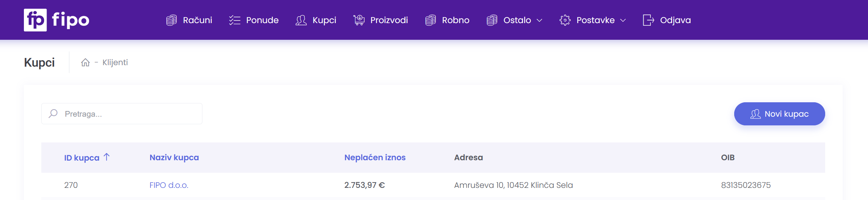The image size is (868, 200).
Task: Click the fipo logo icon
Action: [x=35, y=20]
